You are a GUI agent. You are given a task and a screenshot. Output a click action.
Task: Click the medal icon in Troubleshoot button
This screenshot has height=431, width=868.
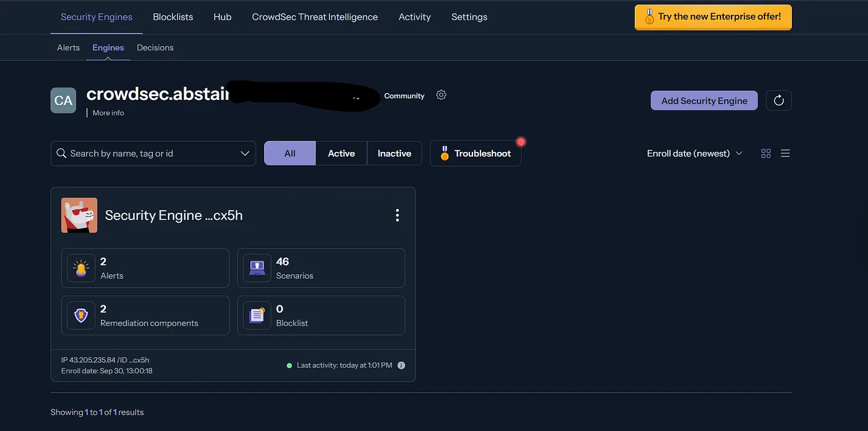coord(445,153)
